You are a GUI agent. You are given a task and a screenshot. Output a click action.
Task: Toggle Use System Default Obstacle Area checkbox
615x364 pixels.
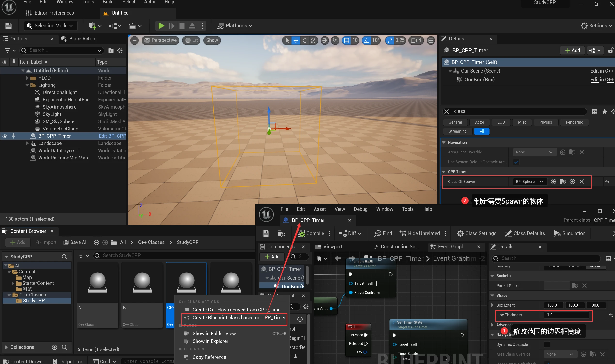pos(516,162)
